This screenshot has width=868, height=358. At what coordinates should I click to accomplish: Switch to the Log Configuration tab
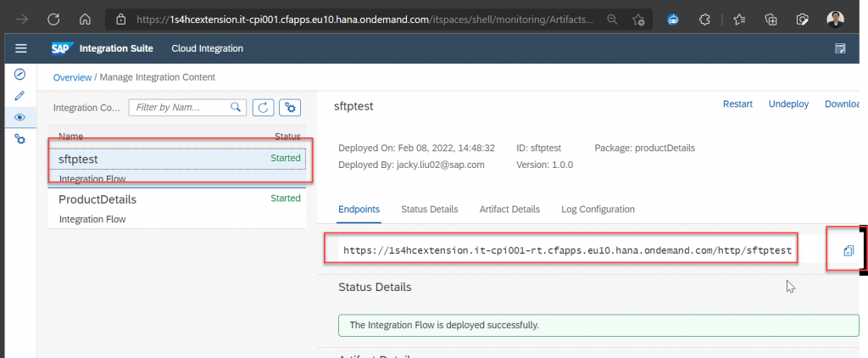coord(598,210)
